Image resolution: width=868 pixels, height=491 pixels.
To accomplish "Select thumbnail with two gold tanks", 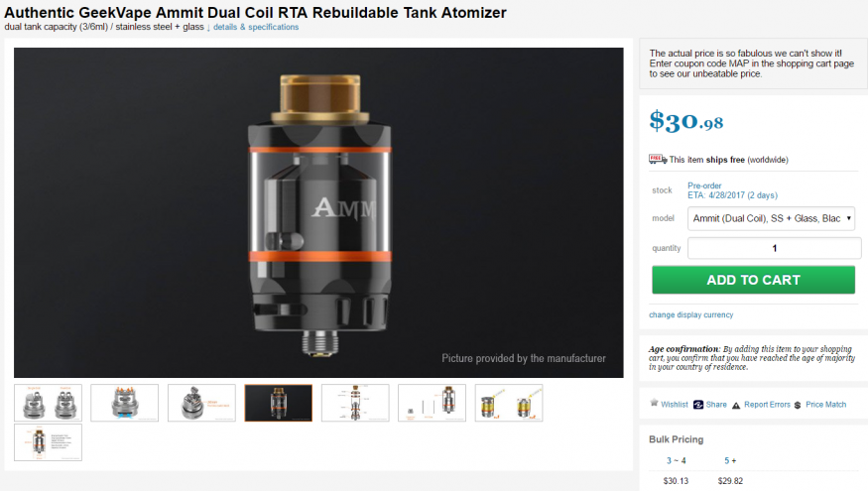I will 509,403.
